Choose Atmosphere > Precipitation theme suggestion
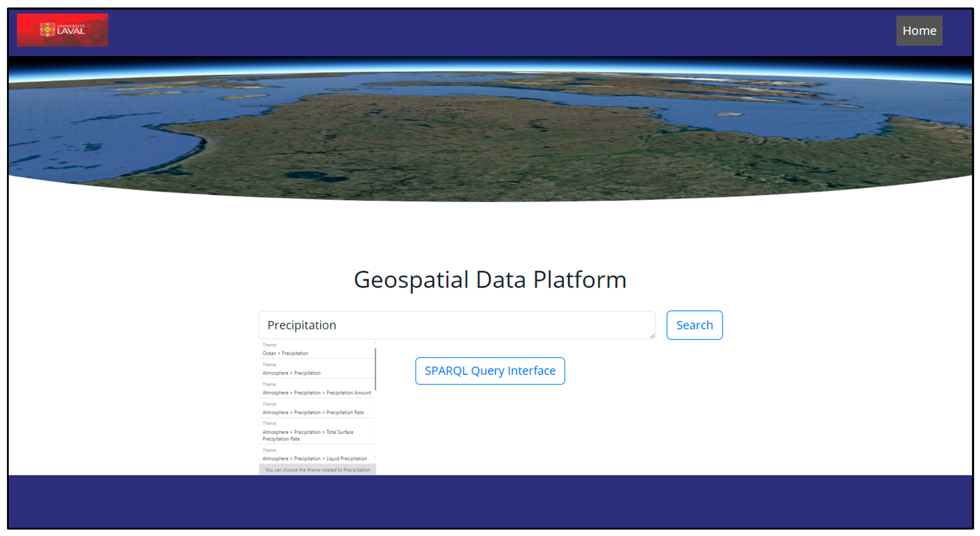The height and width of the screenshot is (536, 980). tap(291, 373)
